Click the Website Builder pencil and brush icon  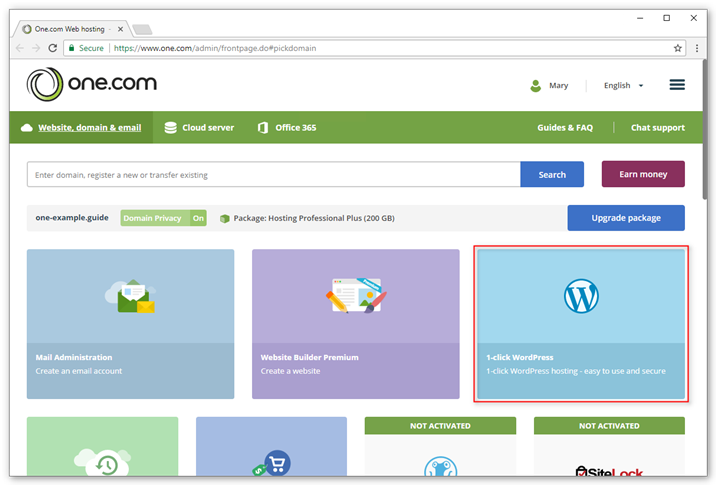(x=356, y=295)
